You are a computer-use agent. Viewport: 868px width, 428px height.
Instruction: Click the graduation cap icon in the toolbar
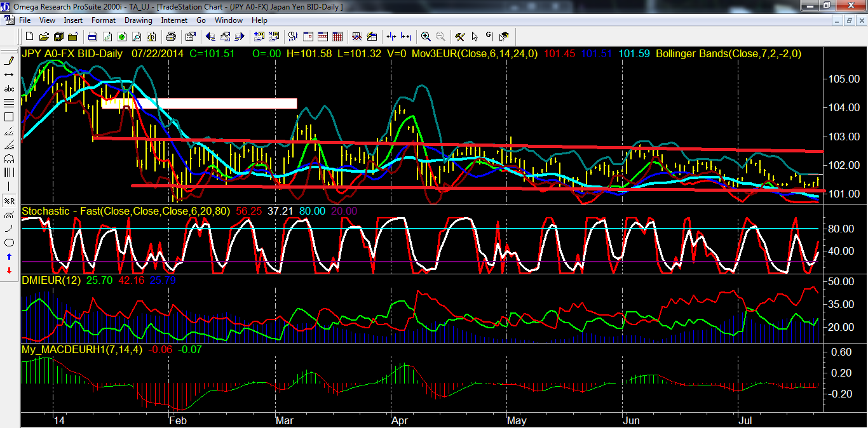tap(504, 36)
